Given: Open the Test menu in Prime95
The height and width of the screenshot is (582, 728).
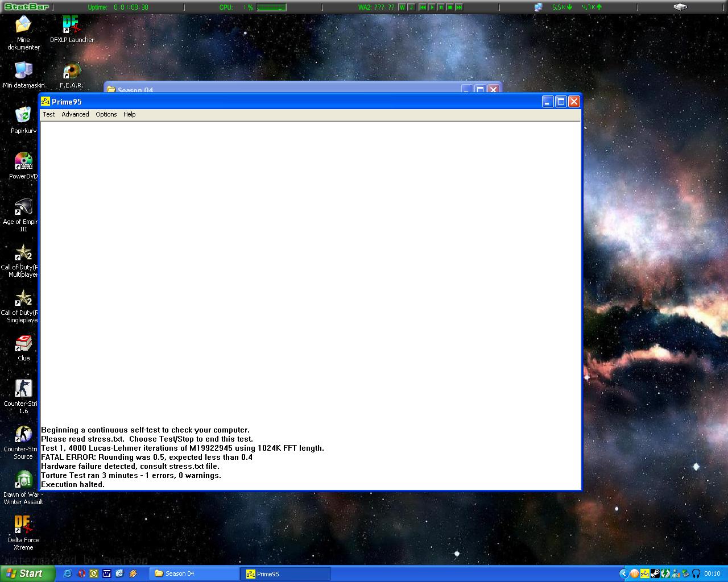Looking at the screenshot, I should [x=49, y=114].
